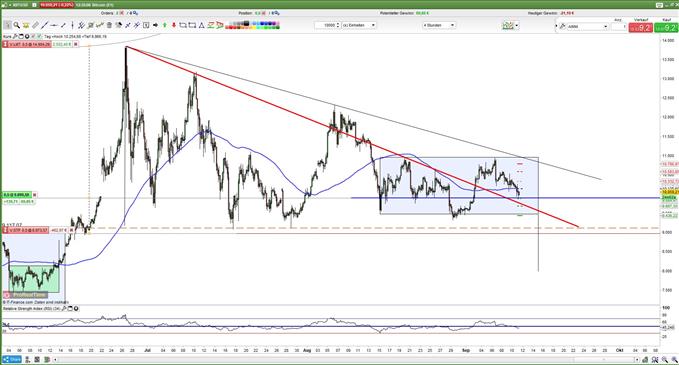Click the green Kauf buy button
Screen dimensions: 679x365
pyautogui.click(x=666, y=28)
